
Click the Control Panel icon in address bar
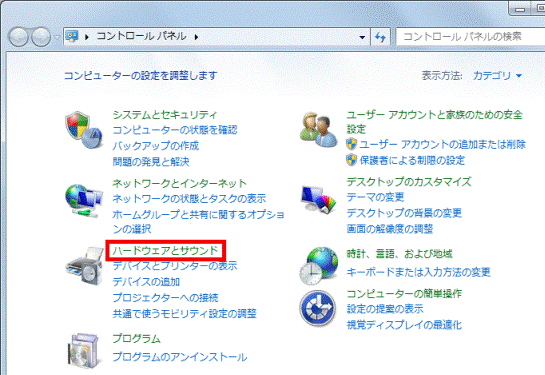pos(72,36)
